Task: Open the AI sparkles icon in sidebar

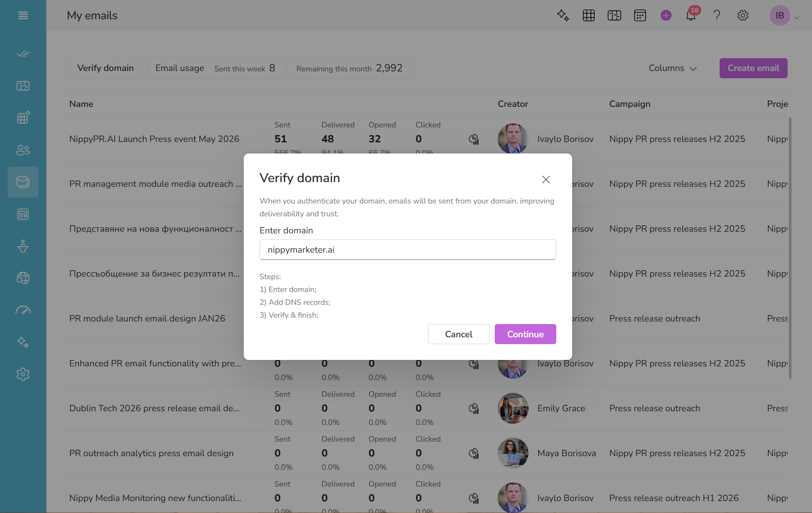Action: (x=23, y=342)
